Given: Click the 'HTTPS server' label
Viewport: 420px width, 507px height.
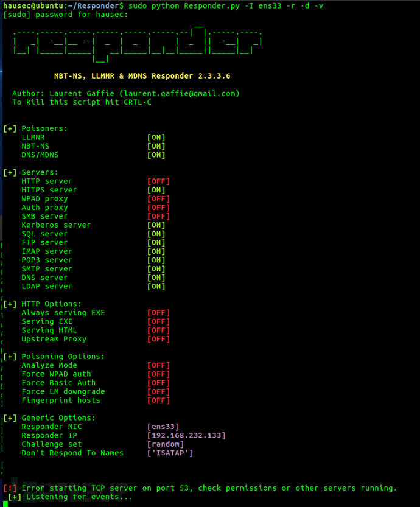Looking at the screenshot, I should coord(49,190).
